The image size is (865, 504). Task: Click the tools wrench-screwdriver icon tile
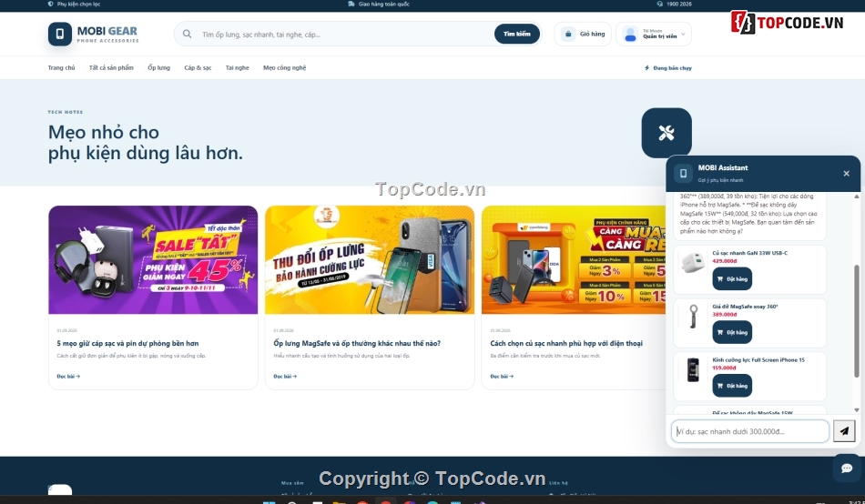click(667, 133)
